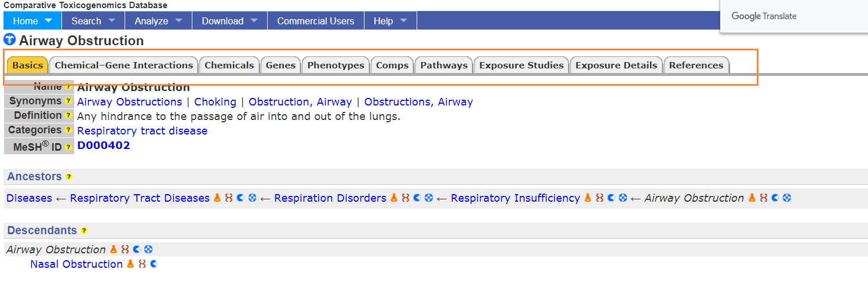
Task: Follow the Choking synonym link
Action: click(215, 102)
